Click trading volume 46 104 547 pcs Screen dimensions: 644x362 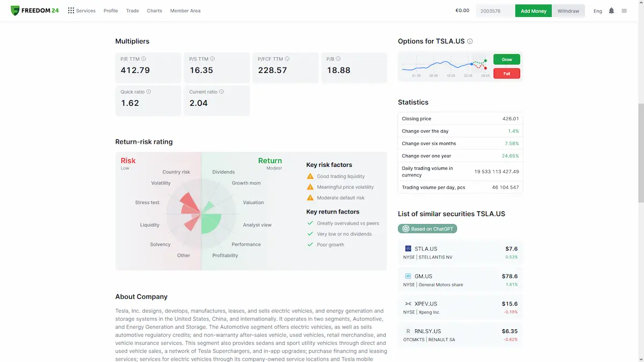pyautogui.click(x=506, y=188)
